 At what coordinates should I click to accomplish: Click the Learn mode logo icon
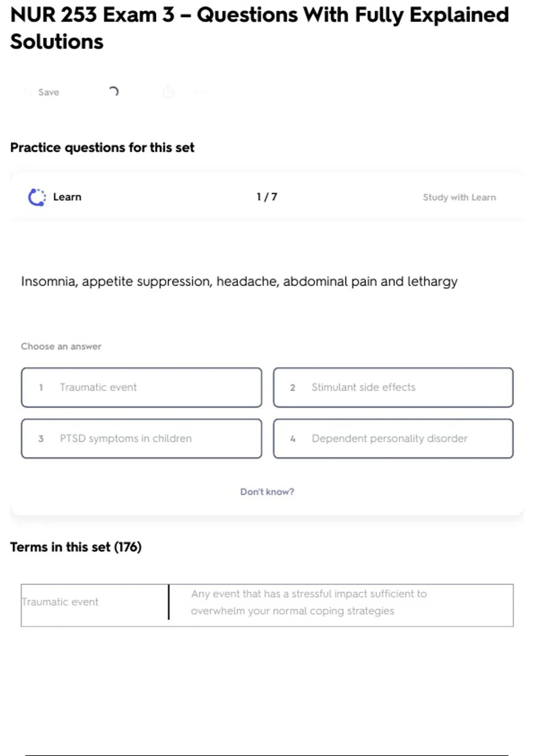point(37,197)
